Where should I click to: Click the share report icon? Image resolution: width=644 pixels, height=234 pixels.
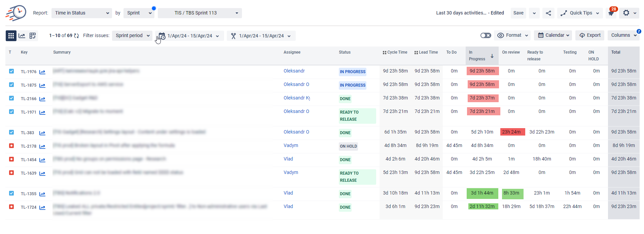[x=548, y=13]
